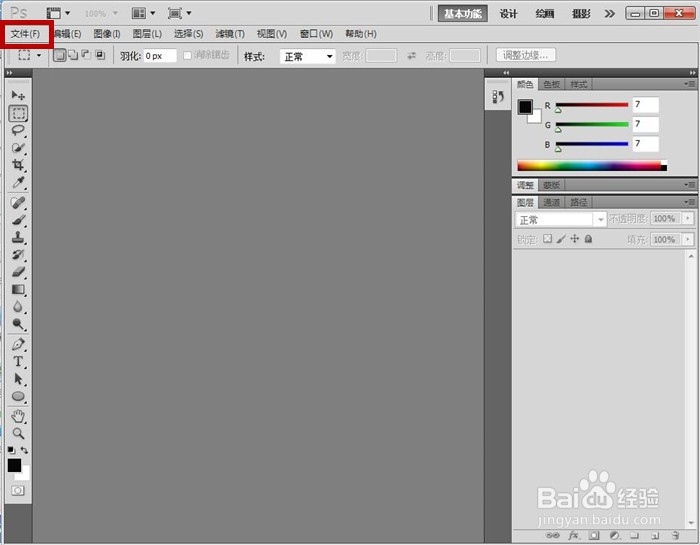Open the 滤镜(T) Filter menu

pos(230,34)
